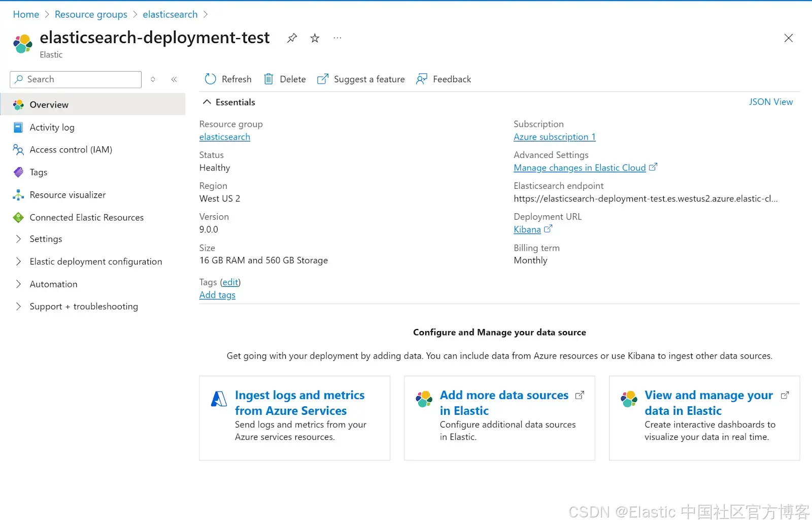
Task: Click the Tags icon in sidebar
Action: [x=18, y=172]
